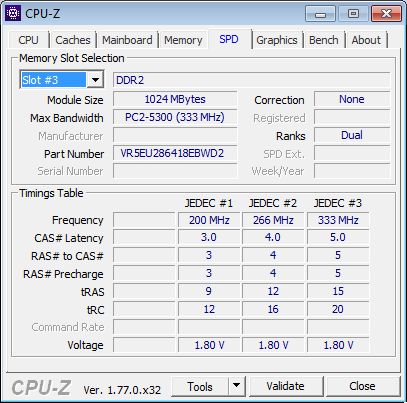Click the Tools button
Screen dimensions: 407x403
200,386
